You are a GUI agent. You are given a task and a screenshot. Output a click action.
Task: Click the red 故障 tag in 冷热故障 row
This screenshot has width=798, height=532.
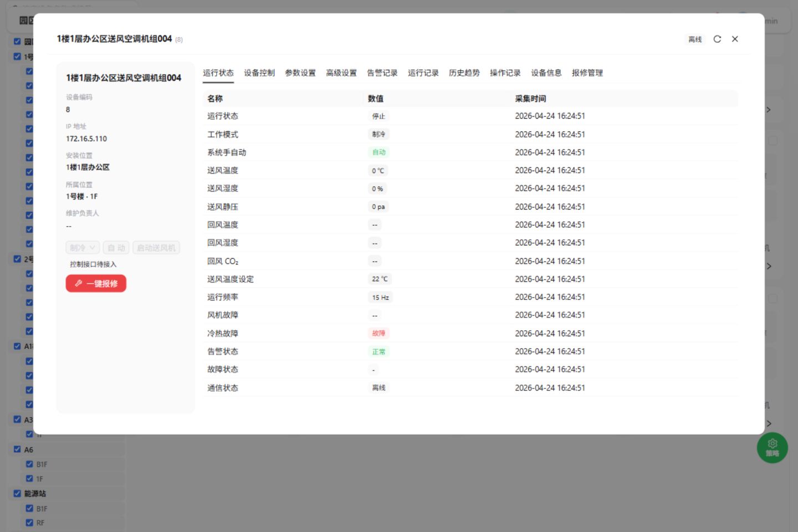[x=378, y=334]
